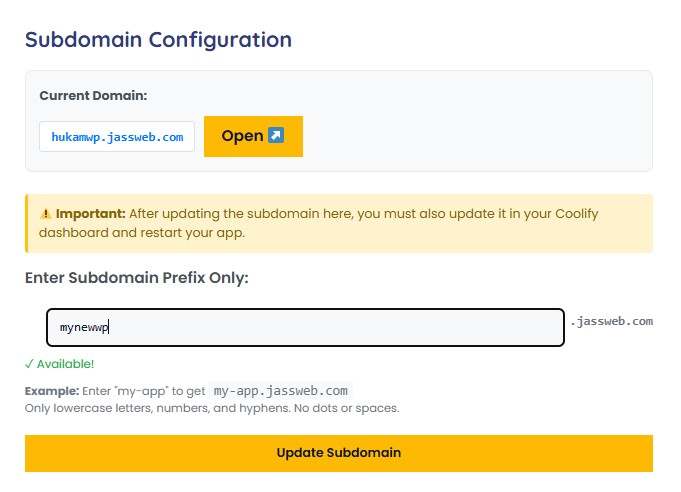Click the Only lowercase letters hint line

tap(212, 409)
